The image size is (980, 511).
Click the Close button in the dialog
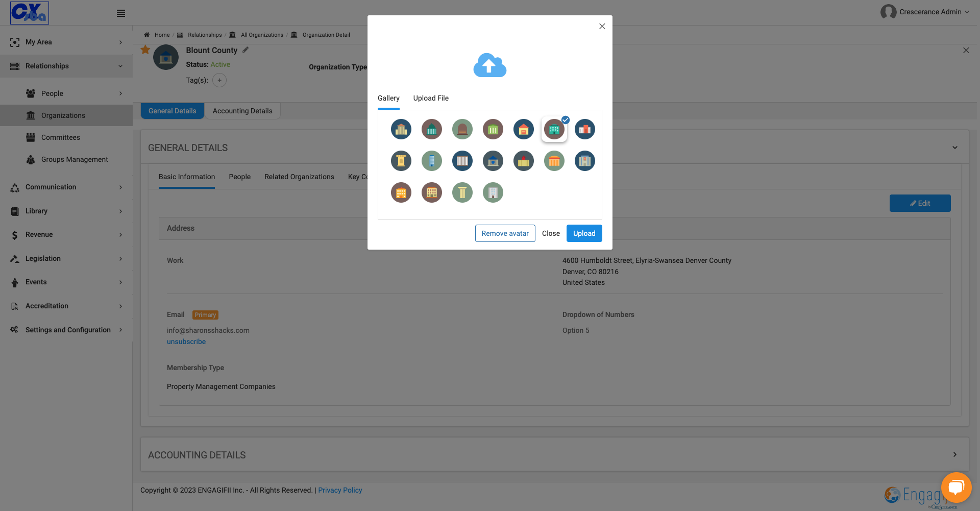[551, 233]
